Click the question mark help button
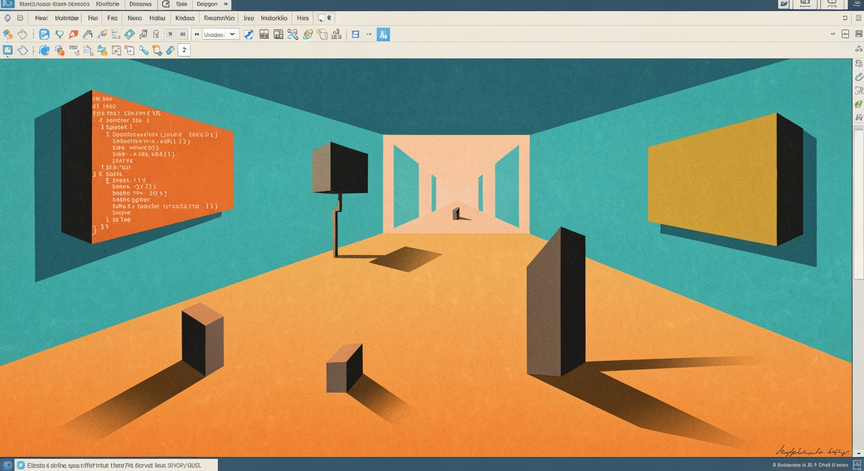The width and height of the screenshot is (864, 471). tap(184, 50)
